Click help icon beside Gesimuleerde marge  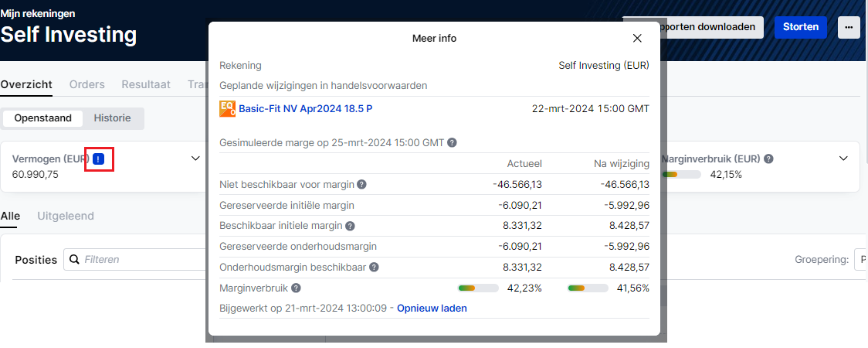click(x=452, y=143)
